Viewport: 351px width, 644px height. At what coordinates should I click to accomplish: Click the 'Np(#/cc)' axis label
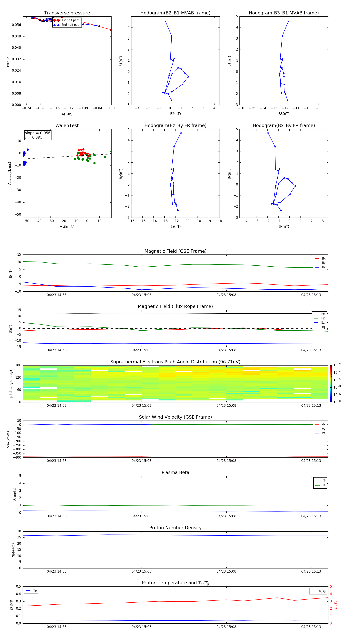click(13, 550)
